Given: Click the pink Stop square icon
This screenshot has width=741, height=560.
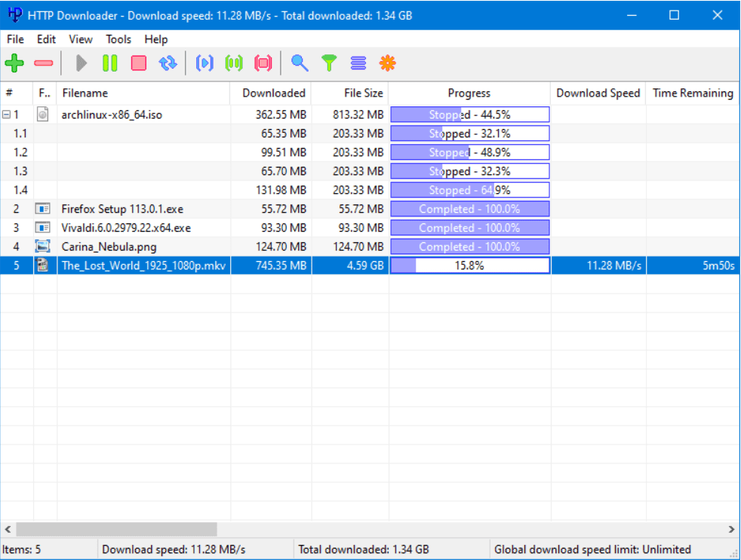Looking at the screenshot, I should (138, 63).
